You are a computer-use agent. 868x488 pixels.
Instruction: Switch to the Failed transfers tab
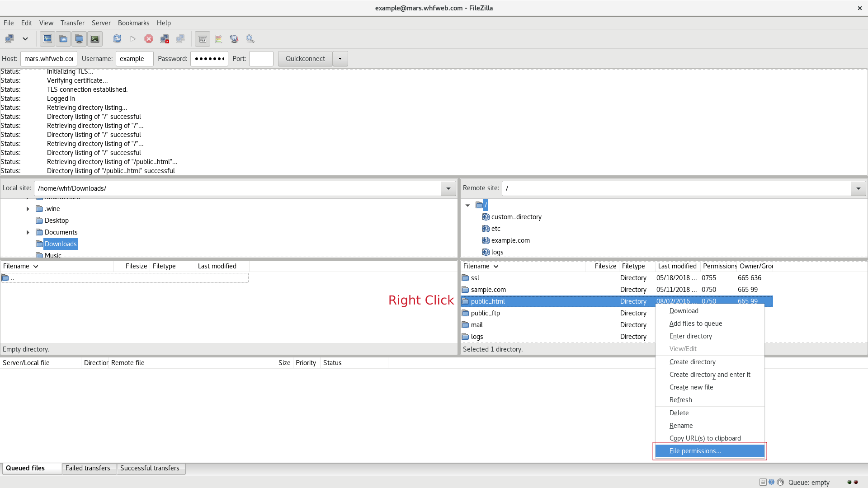[88, 469]
